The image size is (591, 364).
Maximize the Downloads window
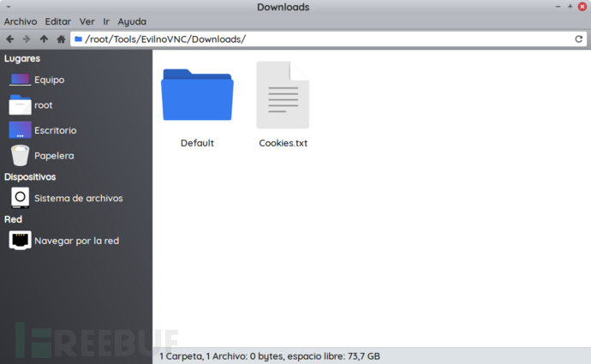570,7
